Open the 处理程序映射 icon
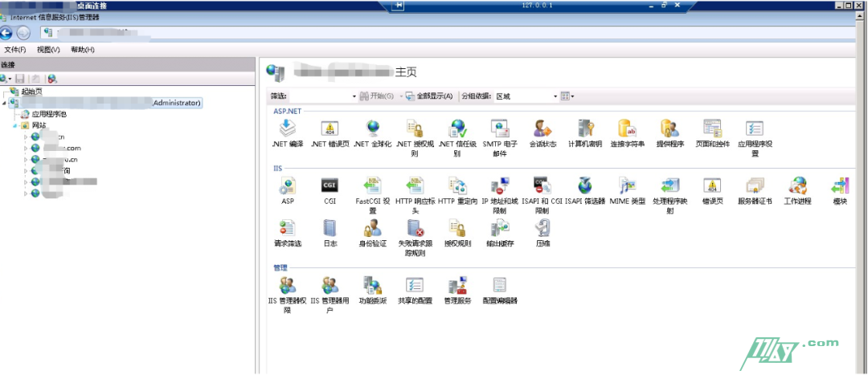The height and width of the screenshot is (375, 868). tap(669, 185)
